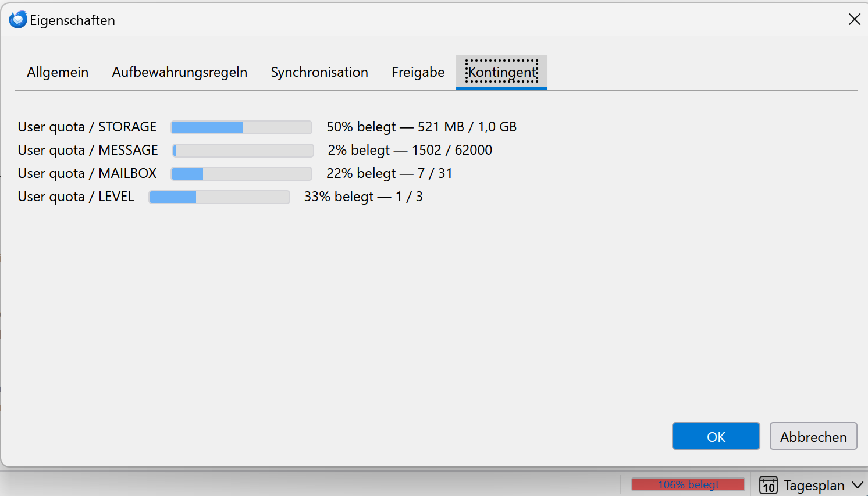This screenshot has width=868, height=496.
Task: Click the 1502 / 62000 message count text
Action: point(452,150)
